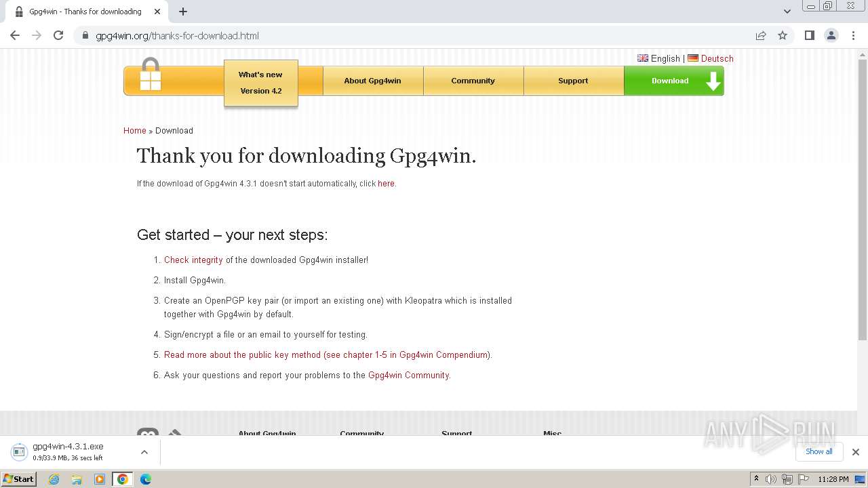Expand gpg4win-4.3.1.exe download options chevron
The image size is (868, 488).
(x=144, y=451)
